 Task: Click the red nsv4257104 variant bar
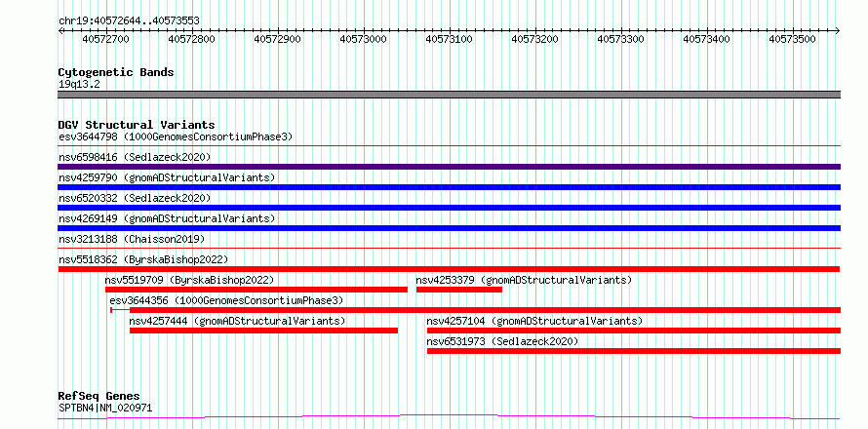click(x=634, y=331)
